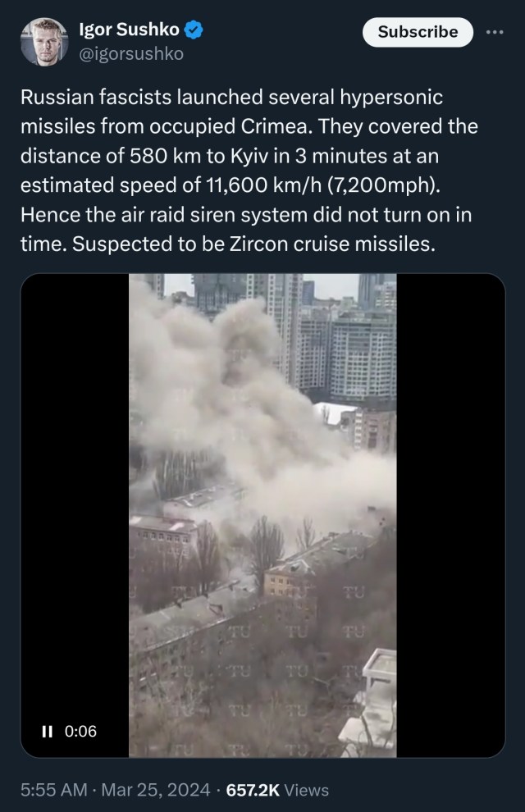Open the 5:55 AM timestamp link

(x=54, y=790)
